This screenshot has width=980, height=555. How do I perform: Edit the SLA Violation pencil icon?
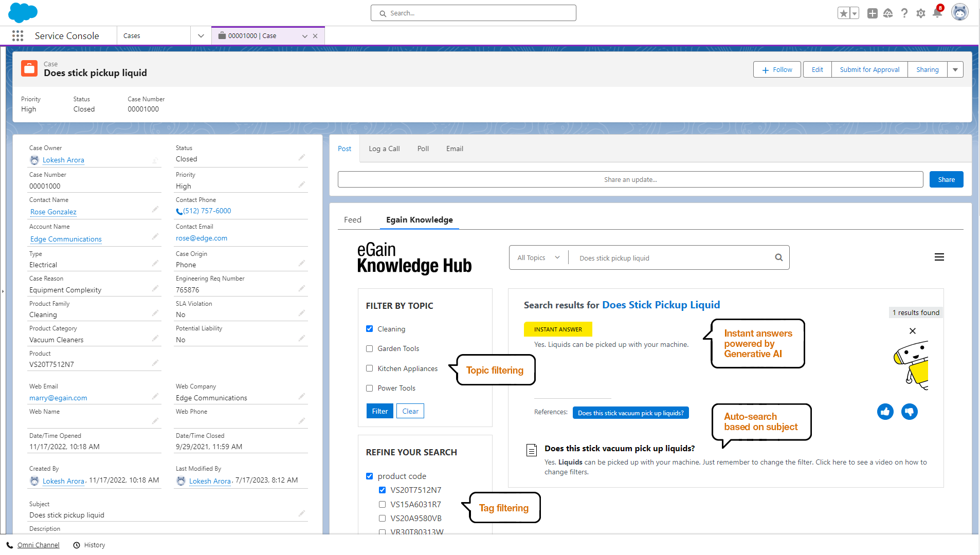point(302,313)
